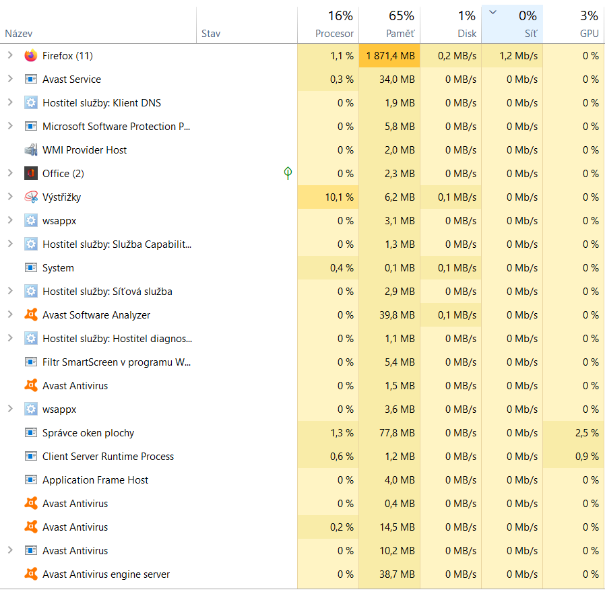Expand the Avast Service row
This screenshot has height=600, width=605.
(x=10, y=79)
